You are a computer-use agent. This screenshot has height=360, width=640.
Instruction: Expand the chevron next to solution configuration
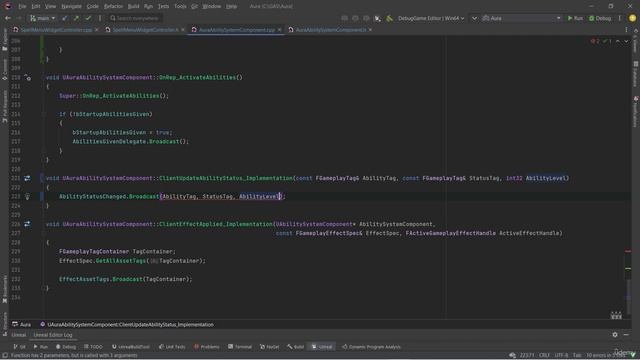tap(474, 18)
